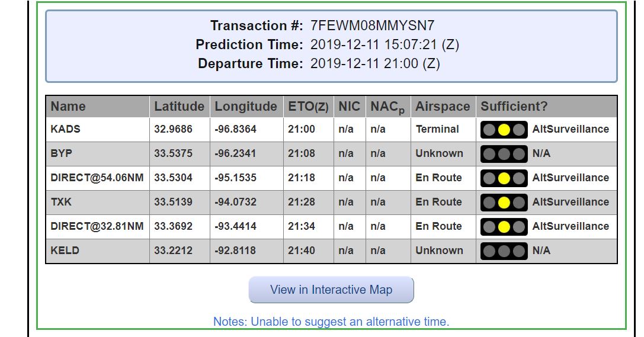Click the TXK waypoint name cell
The image size is (644, 337).
click(x=62, y=202)
